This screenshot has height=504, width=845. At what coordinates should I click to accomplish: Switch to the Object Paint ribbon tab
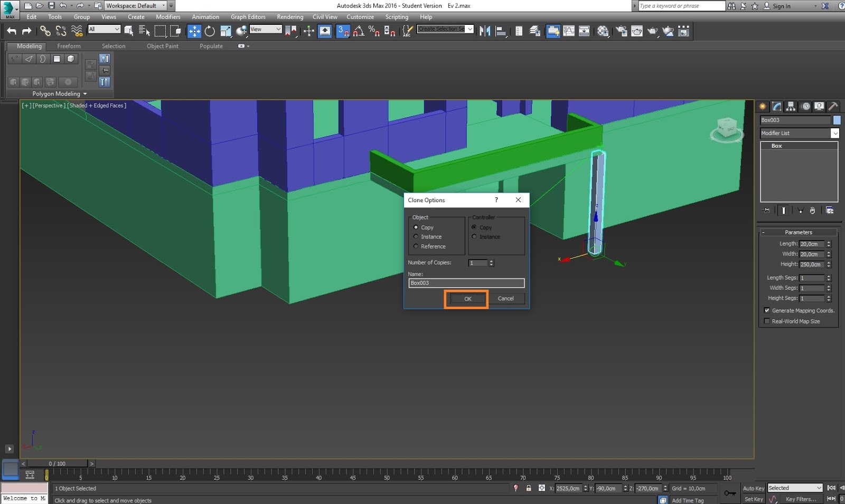pos(162,46)
